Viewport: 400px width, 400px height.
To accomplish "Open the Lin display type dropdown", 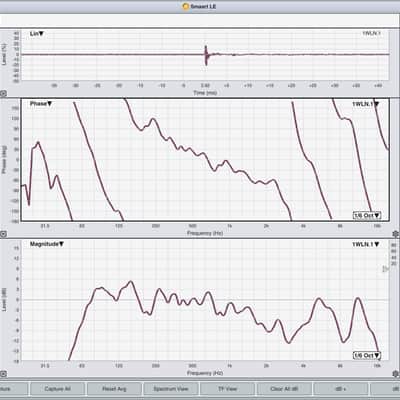I will pyautogui.click(x=37, y=34).
